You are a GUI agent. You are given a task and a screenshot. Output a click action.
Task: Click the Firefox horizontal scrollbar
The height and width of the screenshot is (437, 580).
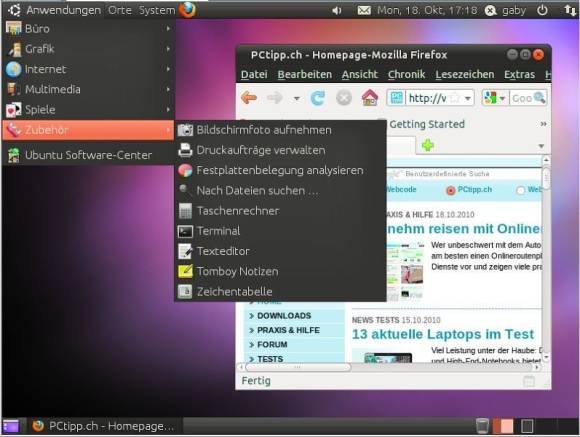click(298, 367)
